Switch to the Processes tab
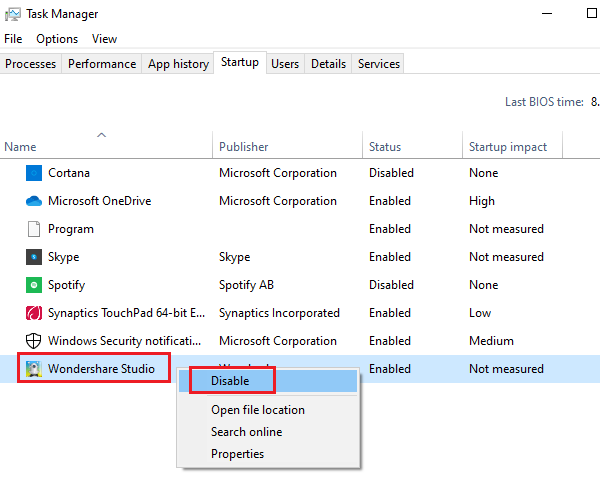The image size is (600, 477). click(x=31, y=64)
